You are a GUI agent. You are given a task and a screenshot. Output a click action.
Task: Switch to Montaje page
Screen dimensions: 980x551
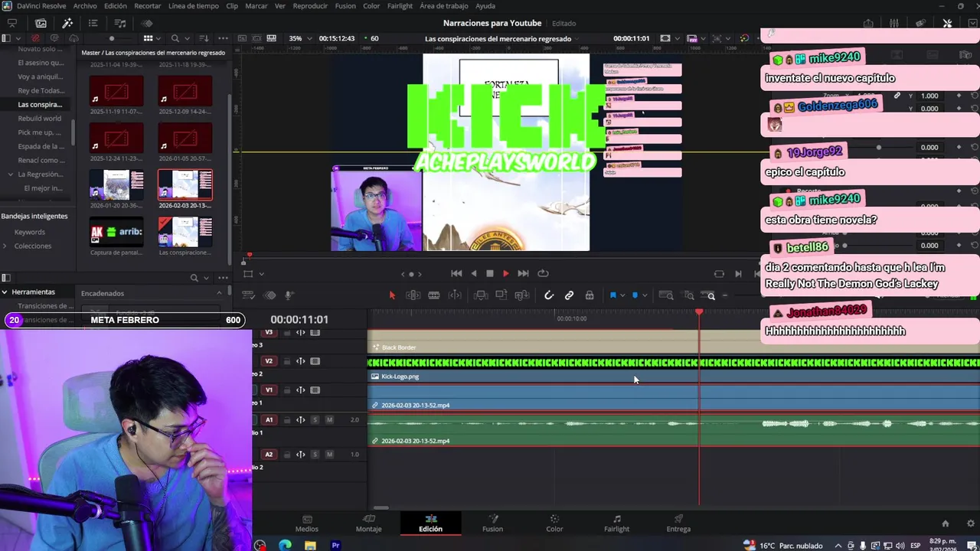tap(368, 523)
